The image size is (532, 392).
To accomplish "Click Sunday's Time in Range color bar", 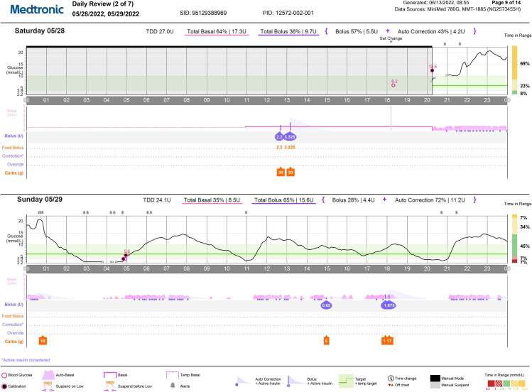I will click(514, 238).
